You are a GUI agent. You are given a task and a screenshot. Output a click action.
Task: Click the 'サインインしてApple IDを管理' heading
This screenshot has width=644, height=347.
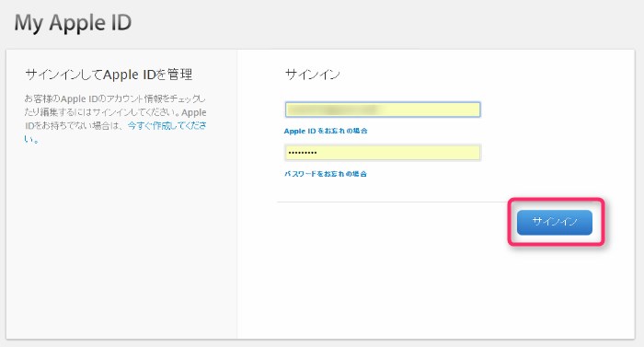(109, 75)
